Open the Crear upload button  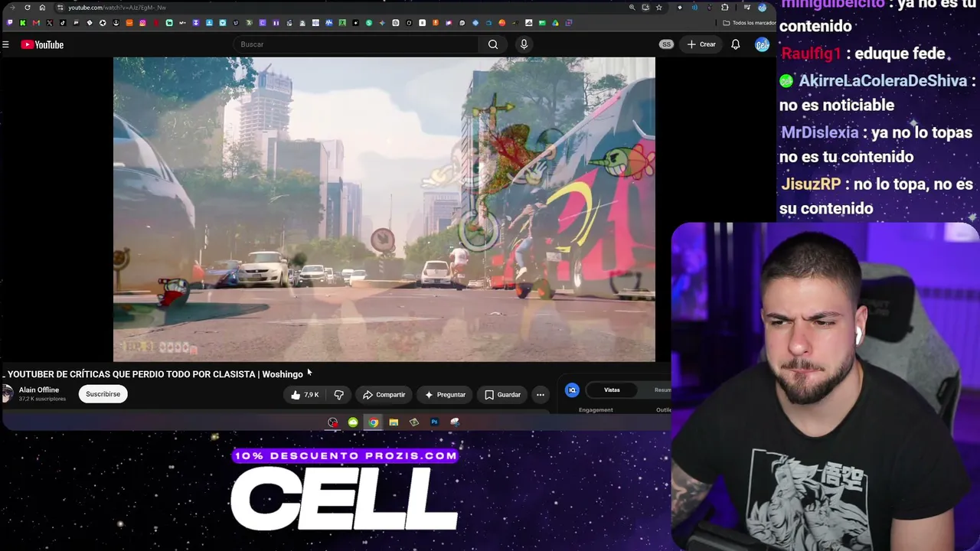click(701, 44)
